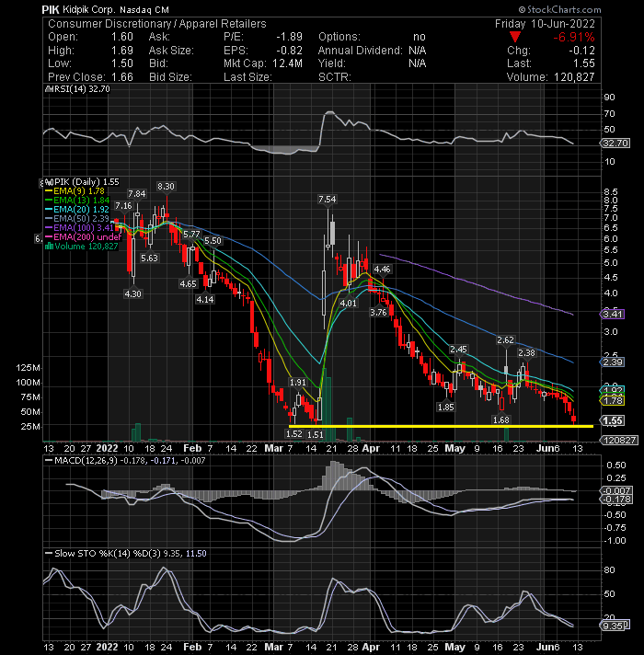
Task: Click the yellow horizontal support line
Action: click(441, 426)
